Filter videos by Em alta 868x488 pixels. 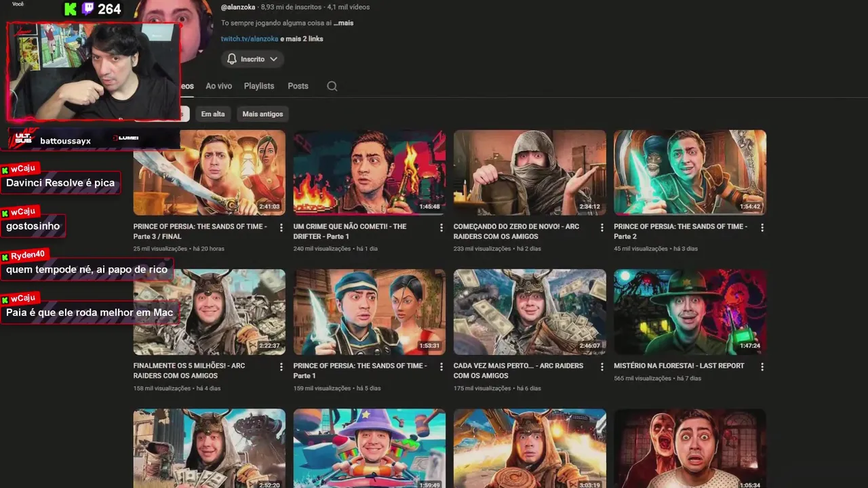pyautogui.click(x=213, y=114)
